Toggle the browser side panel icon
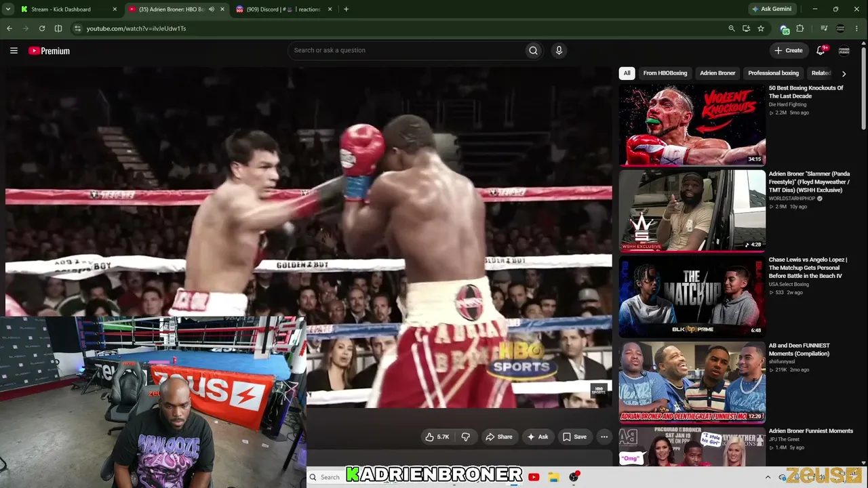Viewport: 868px width, 488px height. point(58,28)
